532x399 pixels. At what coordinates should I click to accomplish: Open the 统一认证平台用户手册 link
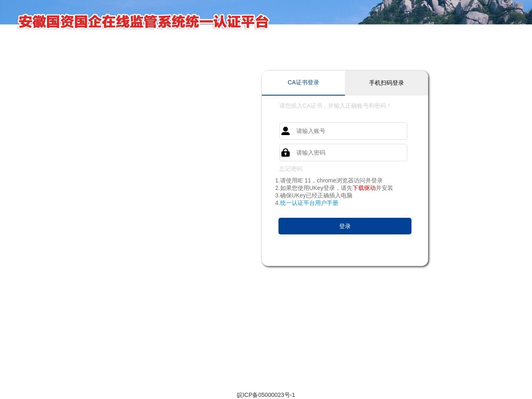coord(309,203)
